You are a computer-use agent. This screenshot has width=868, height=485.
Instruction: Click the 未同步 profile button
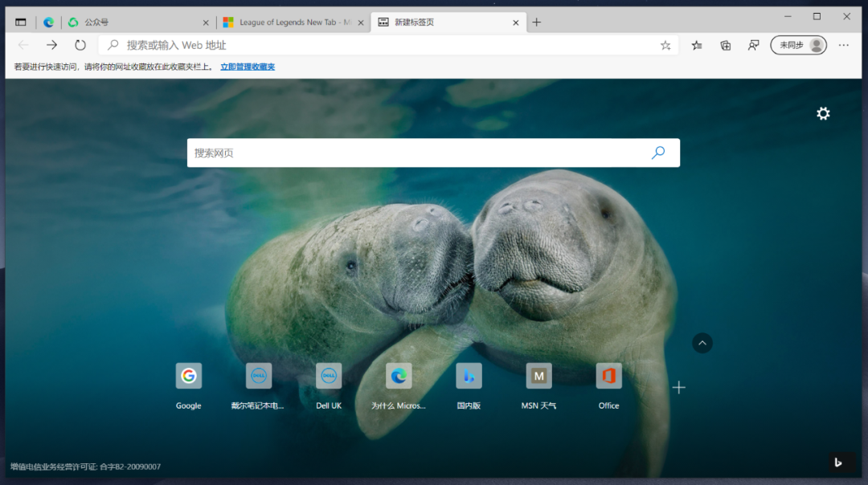(x=798, y=45)
